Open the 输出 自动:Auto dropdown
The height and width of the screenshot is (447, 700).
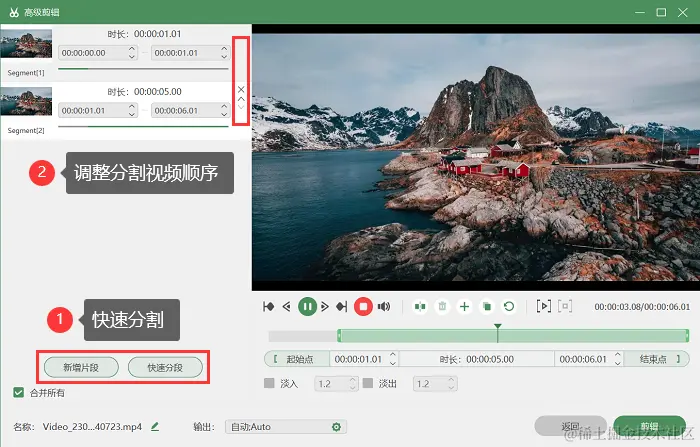(x=286, y=427)
